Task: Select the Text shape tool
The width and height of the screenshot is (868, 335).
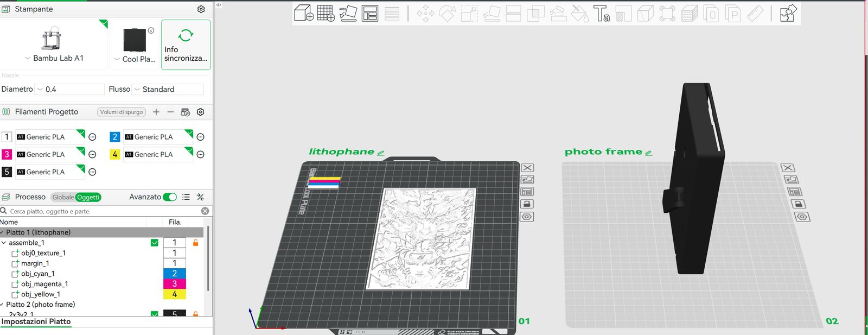Action: [601, 14]
